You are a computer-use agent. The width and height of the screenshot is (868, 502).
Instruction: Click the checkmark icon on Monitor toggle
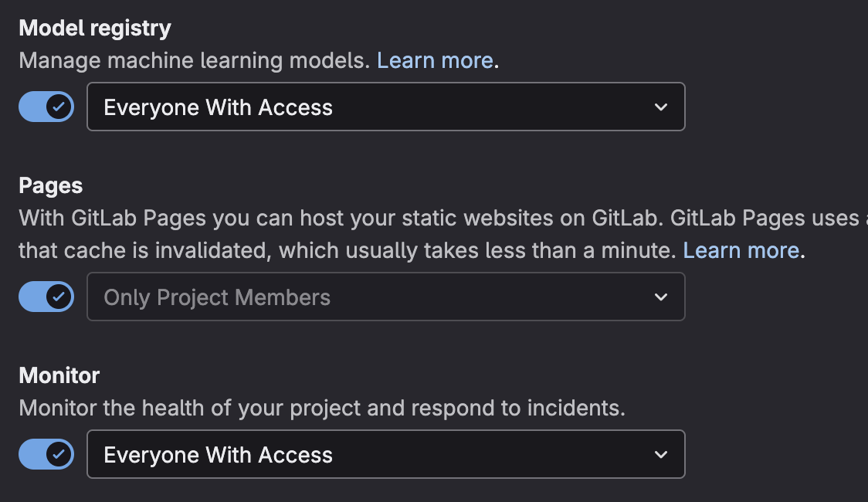tap(59, 454)
